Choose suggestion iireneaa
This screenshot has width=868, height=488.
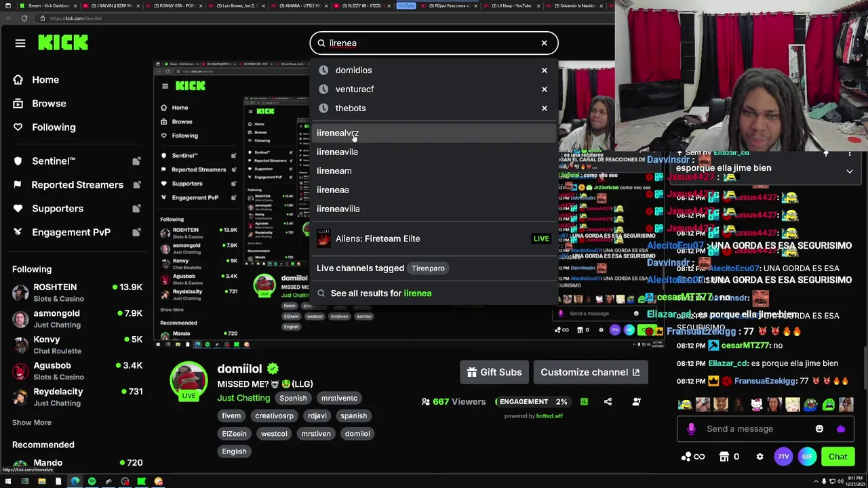tap(434, 190)
